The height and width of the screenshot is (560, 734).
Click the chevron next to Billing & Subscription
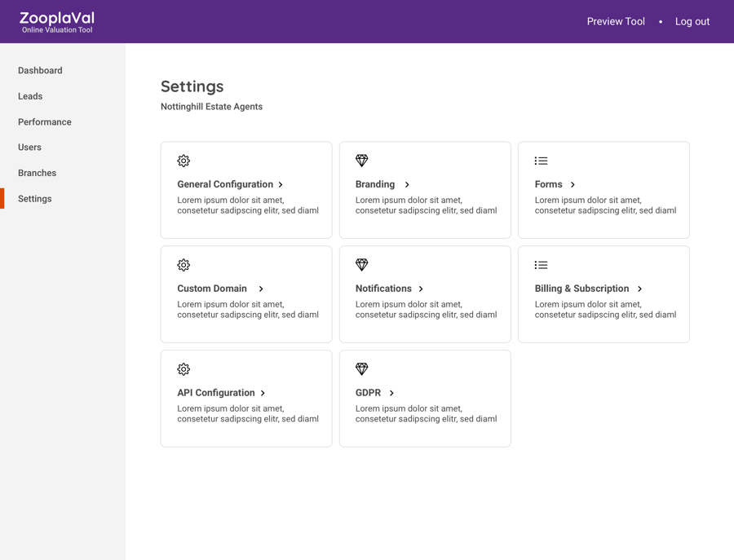[x=640, y=289]
